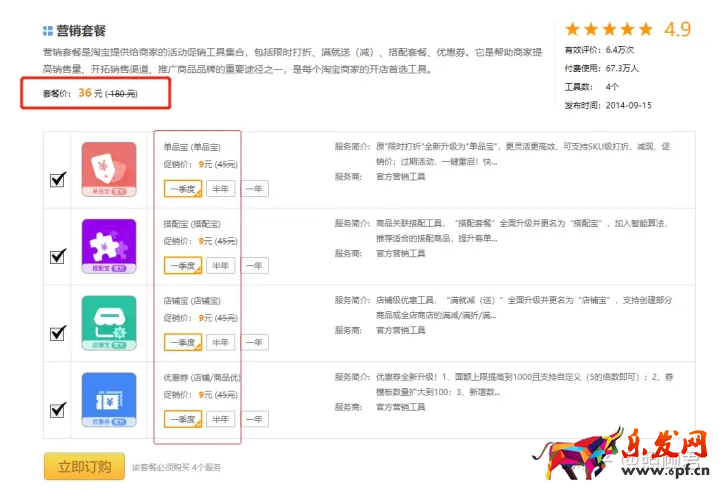Uncheck the 优惠券 row checkbox
Screen dimensions: 720x491
pos(58,409)
